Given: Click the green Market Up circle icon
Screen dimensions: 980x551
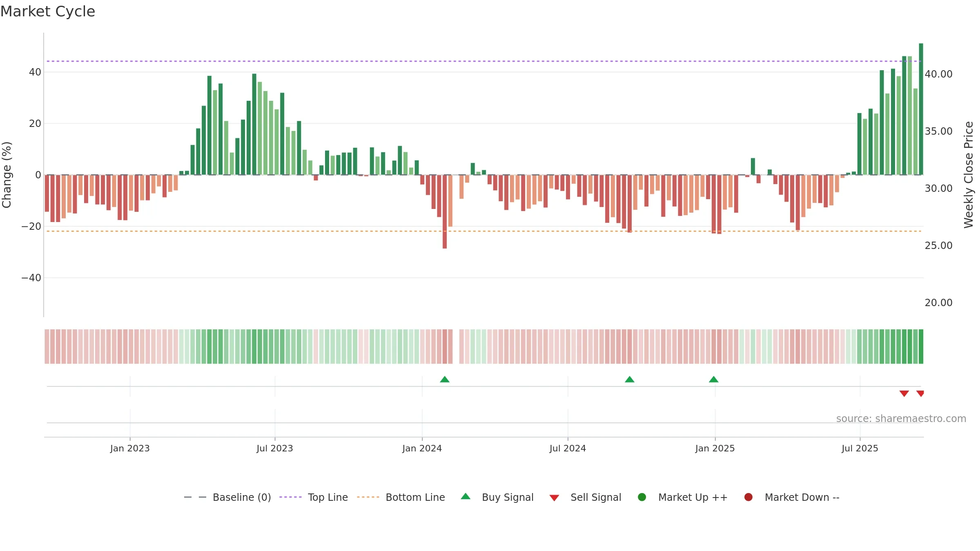Looking at the screenshot, I should point(642,497).
